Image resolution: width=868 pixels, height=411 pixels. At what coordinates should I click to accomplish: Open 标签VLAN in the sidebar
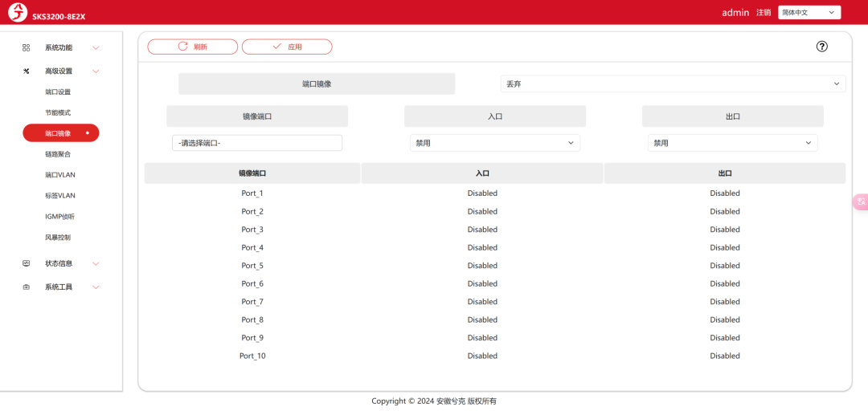coord(59,195)
